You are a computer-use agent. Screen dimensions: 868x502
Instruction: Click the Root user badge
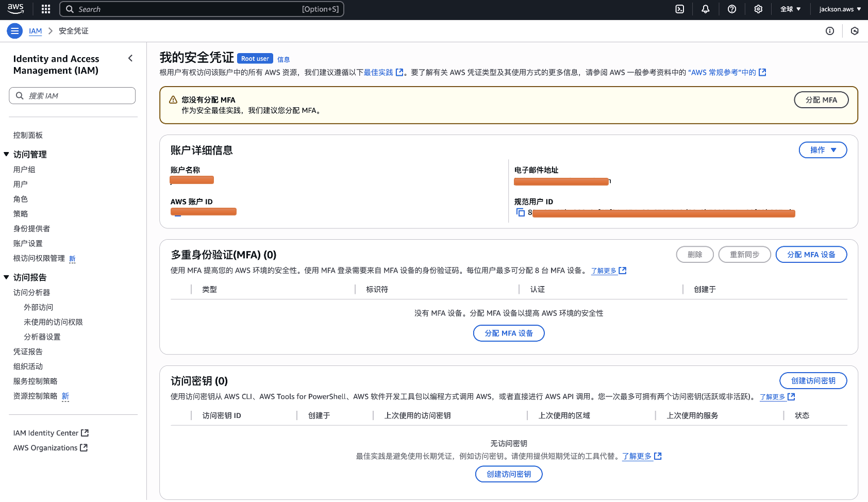tap(255, 59)
